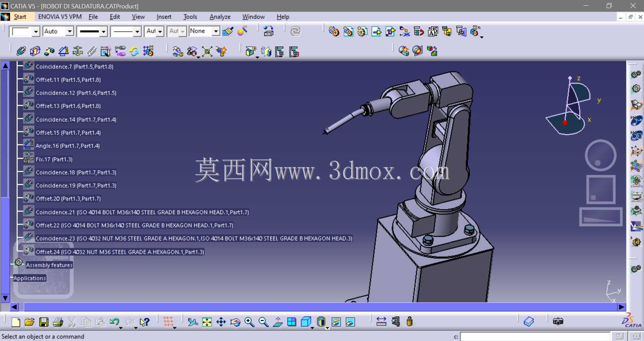The image size is (644, 341).
Task: Toggle the Fly mode icon
Action: (193, 322)
